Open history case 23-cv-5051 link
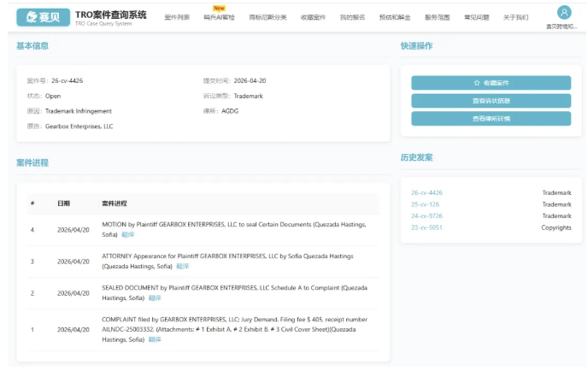The height and width of the screenshot is (371, 588). [426, 227]
